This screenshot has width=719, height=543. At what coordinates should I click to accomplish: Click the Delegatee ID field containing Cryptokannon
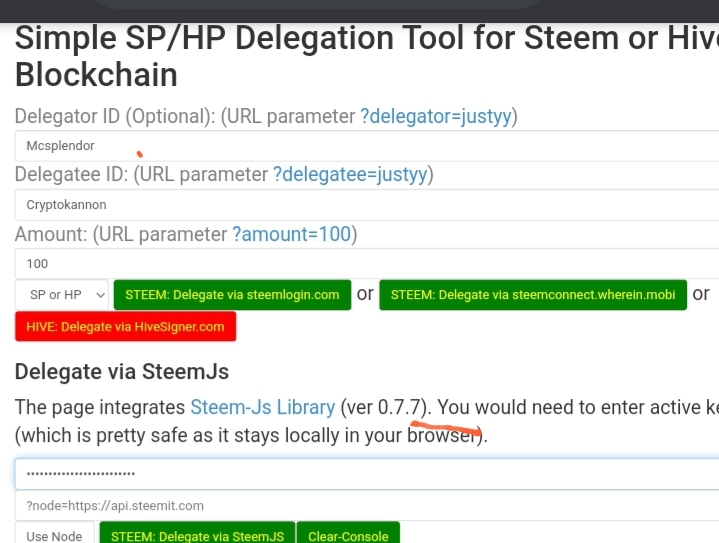(367, 205)
